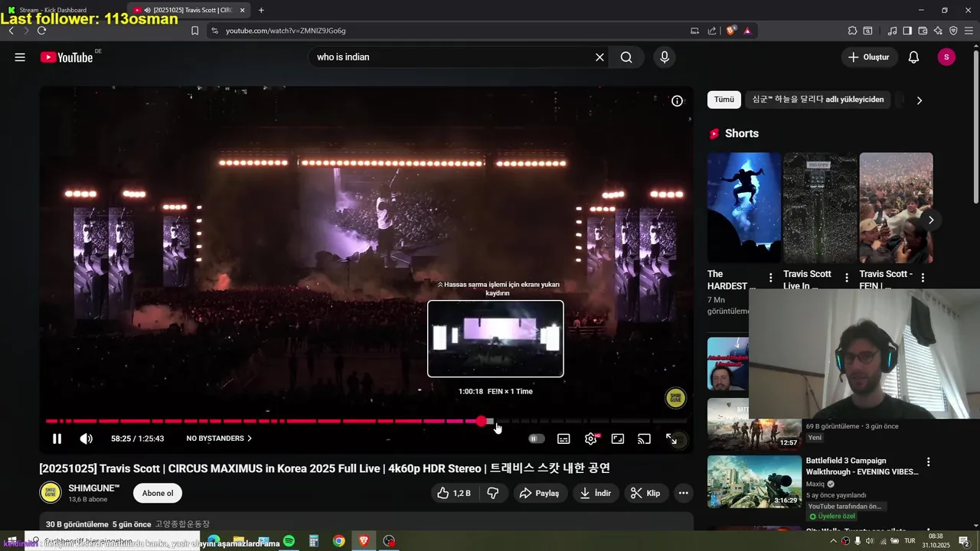Dislike the video
Viewport: 980px width, 551px height.
(x=493, y=493)
